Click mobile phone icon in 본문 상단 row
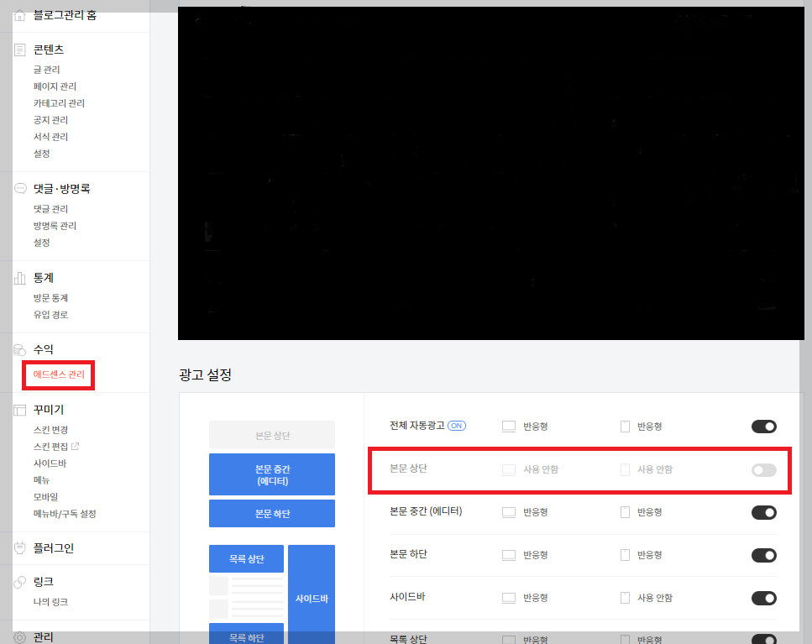Image resolution: width=812 pixels, height=644 pixels. coord(625,469)
